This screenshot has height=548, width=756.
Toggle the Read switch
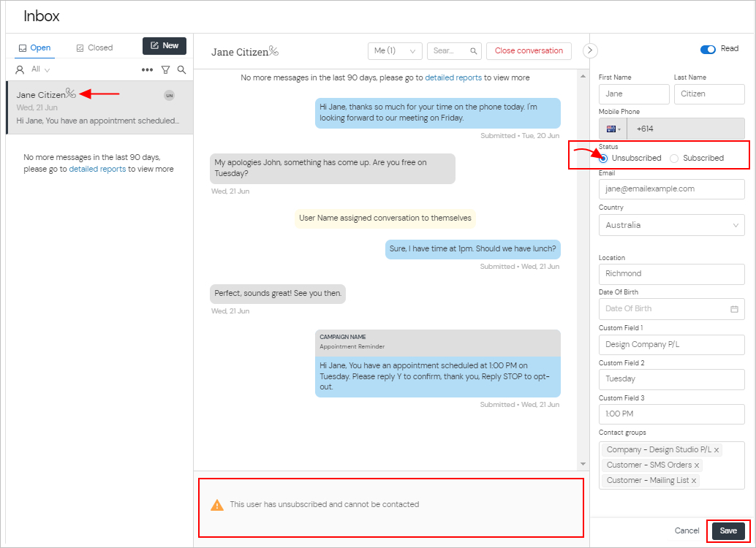point(708,50)
